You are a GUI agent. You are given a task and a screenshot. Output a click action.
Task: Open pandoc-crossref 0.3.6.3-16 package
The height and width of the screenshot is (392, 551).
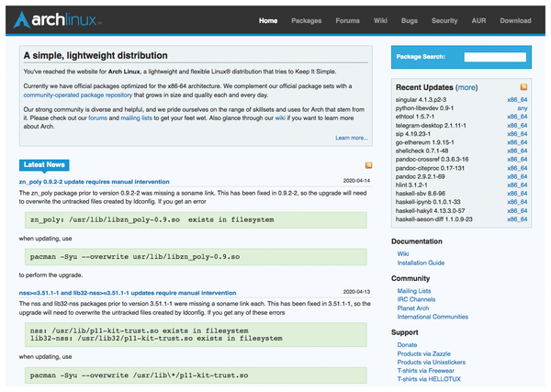pos(432,159)
